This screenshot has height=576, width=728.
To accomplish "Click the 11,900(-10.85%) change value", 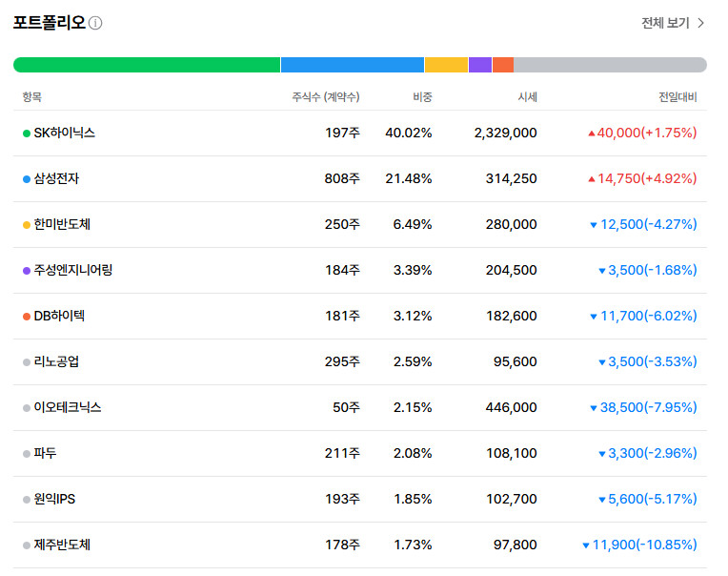I will (639, 545).
